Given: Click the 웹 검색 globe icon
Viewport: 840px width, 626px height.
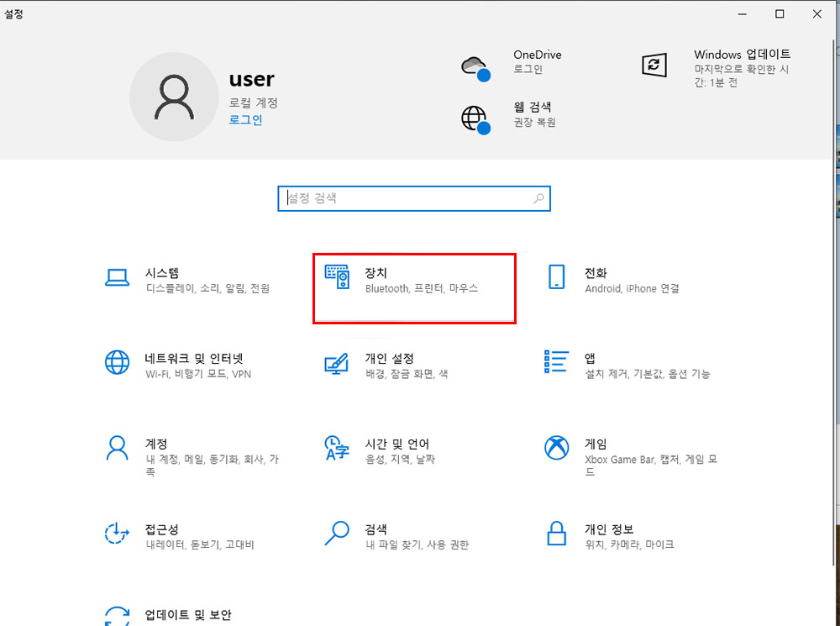Looking at the screenshot, I should (x=475, y=120).
